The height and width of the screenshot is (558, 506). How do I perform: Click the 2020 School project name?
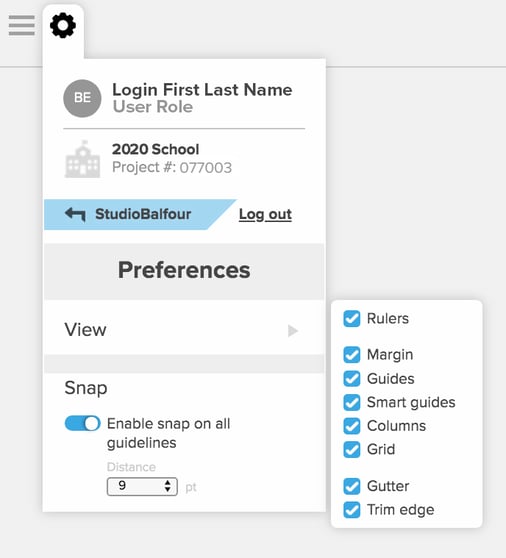[156, 149]
